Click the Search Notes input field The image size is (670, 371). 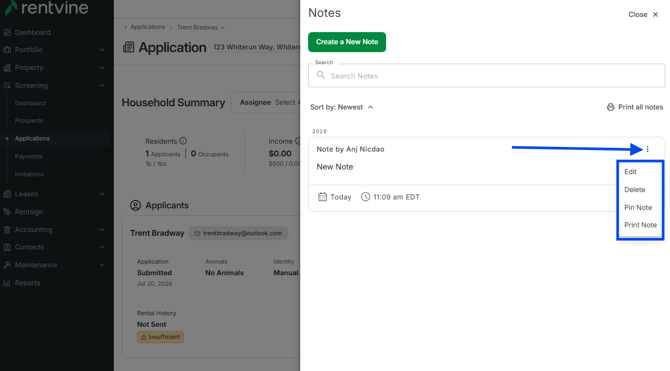point(487,76)
